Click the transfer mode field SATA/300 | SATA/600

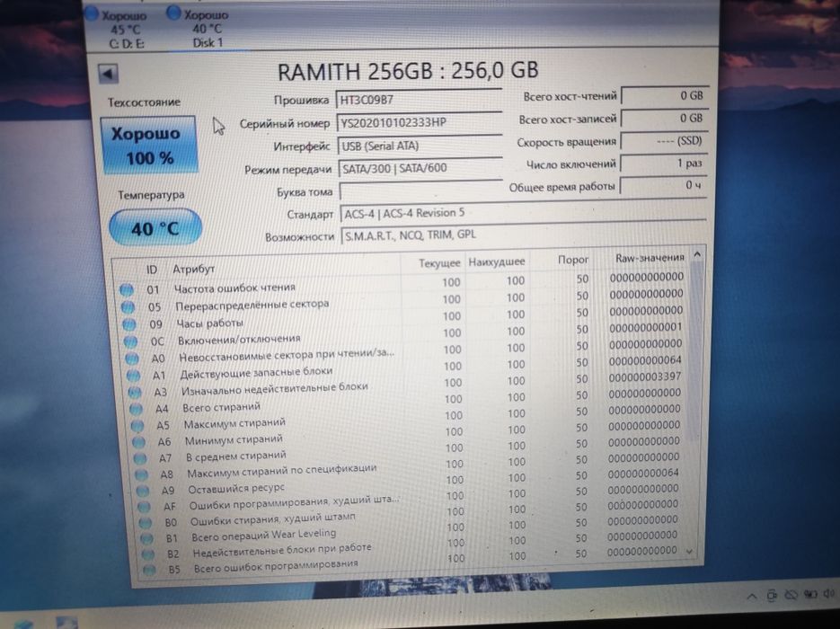click(x=420, y=168)
